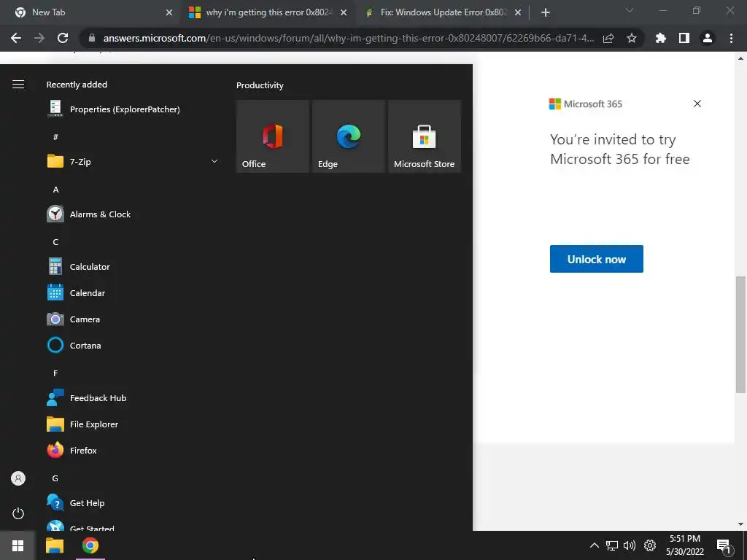
Task: Open the taskbar clock and date
Action: click(685, 545)
